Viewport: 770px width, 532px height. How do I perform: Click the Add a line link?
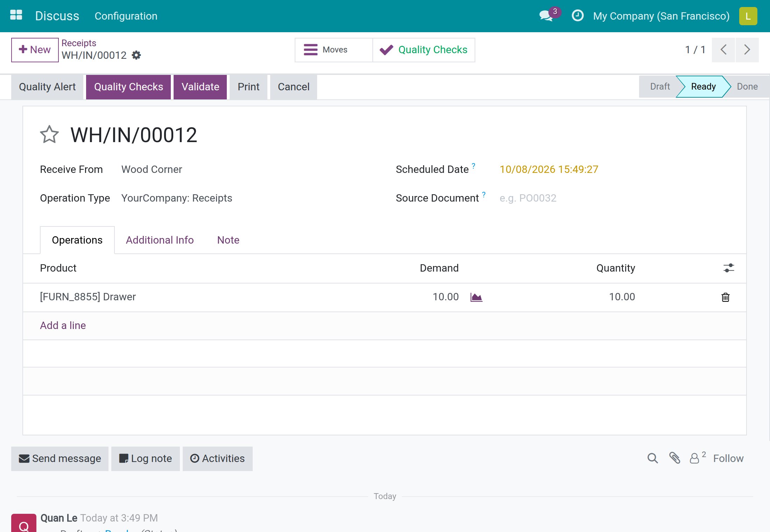pos(63,325)
